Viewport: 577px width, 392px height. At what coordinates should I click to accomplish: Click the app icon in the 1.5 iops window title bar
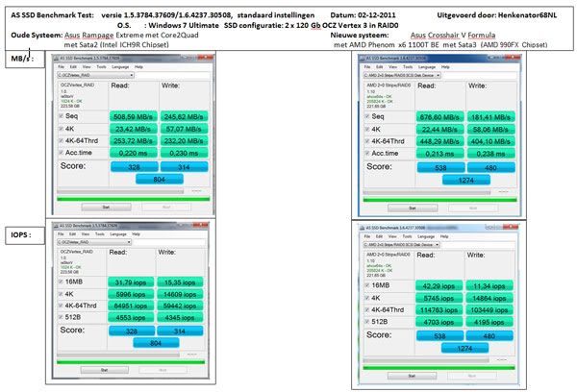pyautogui.click(x=56, y=226)
